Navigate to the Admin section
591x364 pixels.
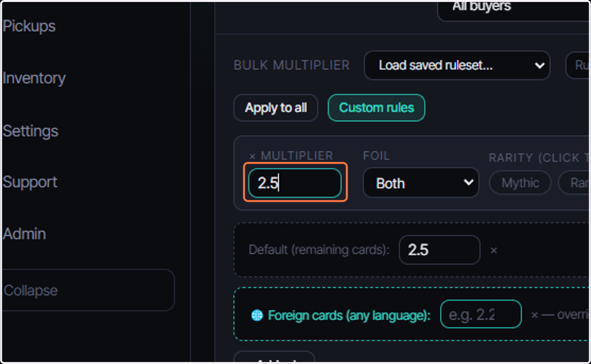(x=24, y=234)
